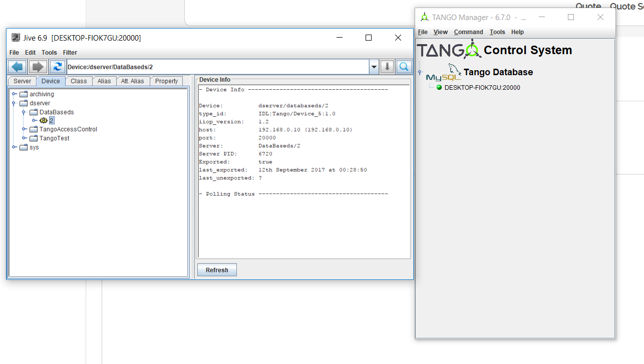The height and width of the screenshot is (364, 644).
Task: Open TANGO Manager Tools menu
Action: click(497, 32)
